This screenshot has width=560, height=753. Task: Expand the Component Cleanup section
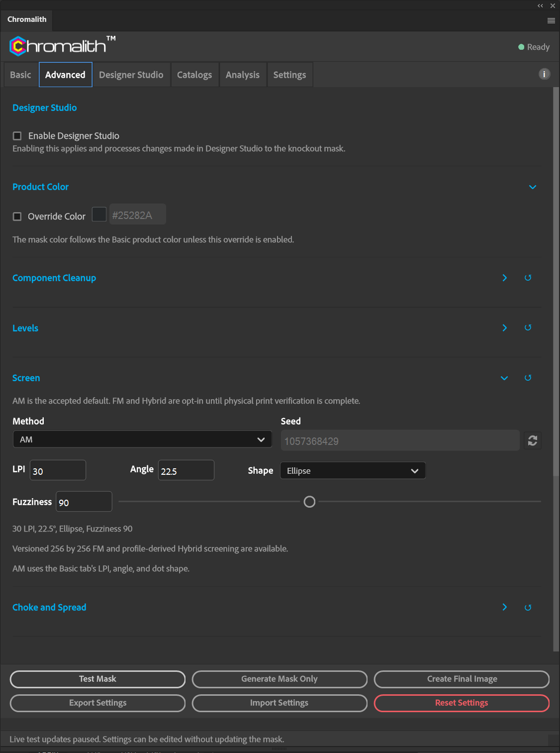[x=505, y=278]
